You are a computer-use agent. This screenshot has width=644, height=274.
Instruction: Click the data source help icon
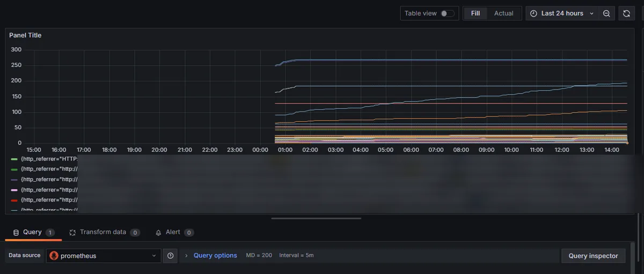(170, 256)
